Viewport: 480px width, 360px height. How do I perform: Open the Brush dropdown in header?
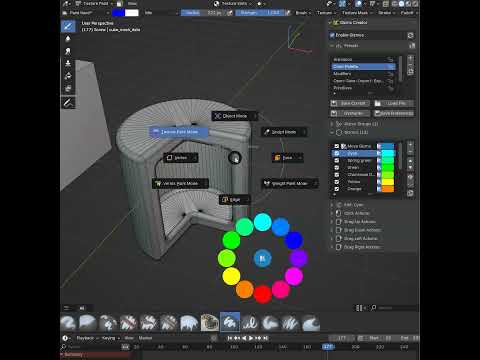[303, 13]
